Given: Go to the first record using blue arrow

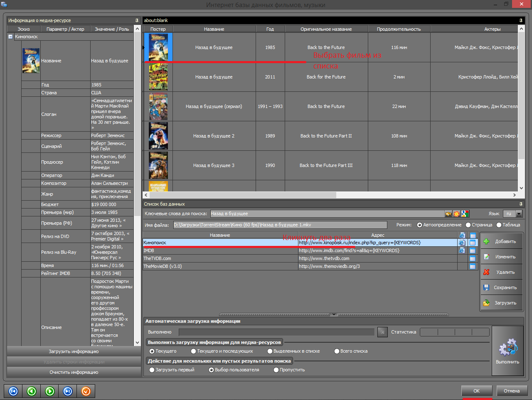Looking at the screenshot, I should [13, 391].
